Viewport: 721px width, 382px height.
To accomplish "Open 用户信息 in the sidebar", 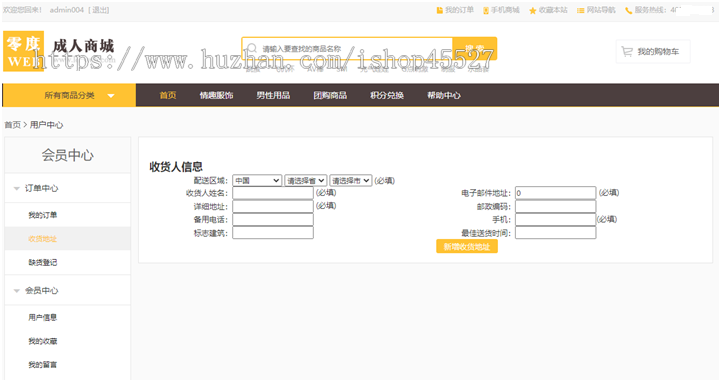I will point(43,317).
